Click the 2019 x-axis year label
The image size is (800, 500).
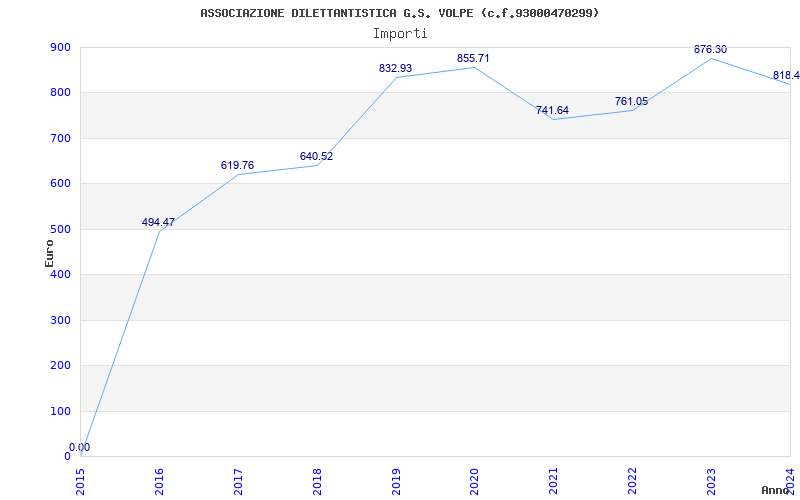tap(396, 482)
